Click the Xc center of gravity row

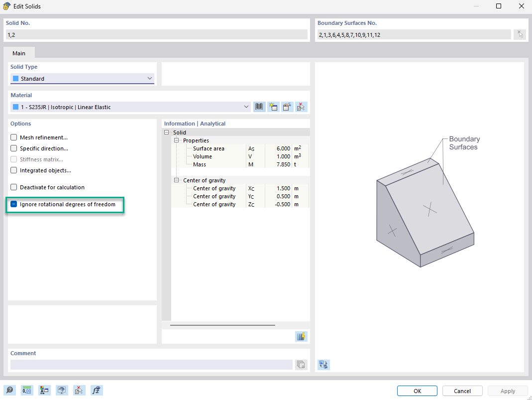point(240,188)
